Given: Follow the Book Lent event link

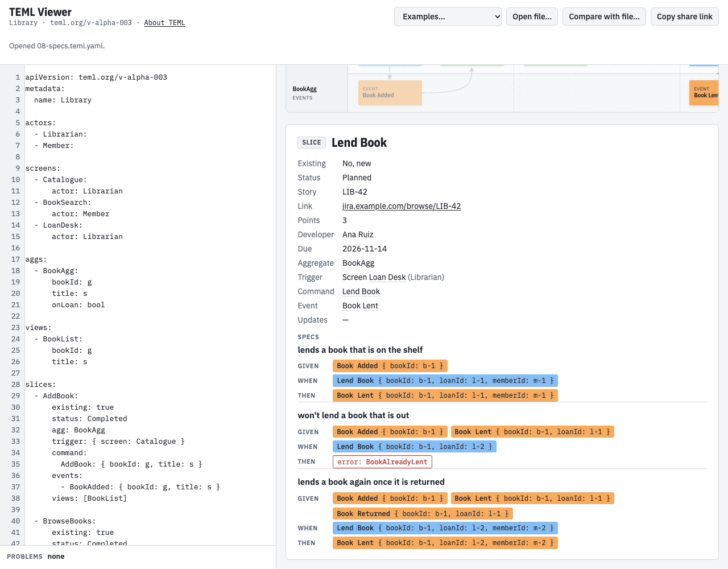Looking at the screenshot, I should click(x=360, y=306).
